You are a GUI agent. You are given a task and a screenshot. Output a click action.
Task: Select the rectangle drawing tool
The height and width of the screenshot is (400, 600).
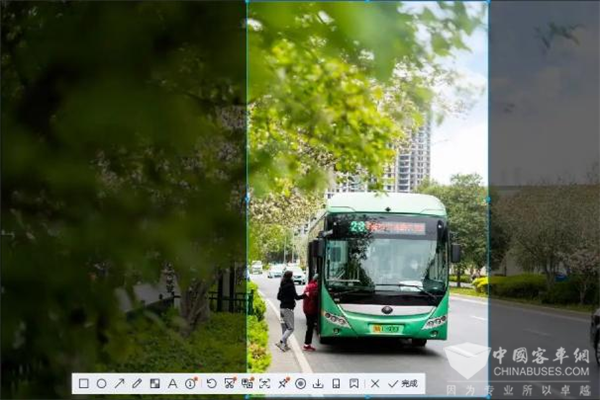coord(83,383)
